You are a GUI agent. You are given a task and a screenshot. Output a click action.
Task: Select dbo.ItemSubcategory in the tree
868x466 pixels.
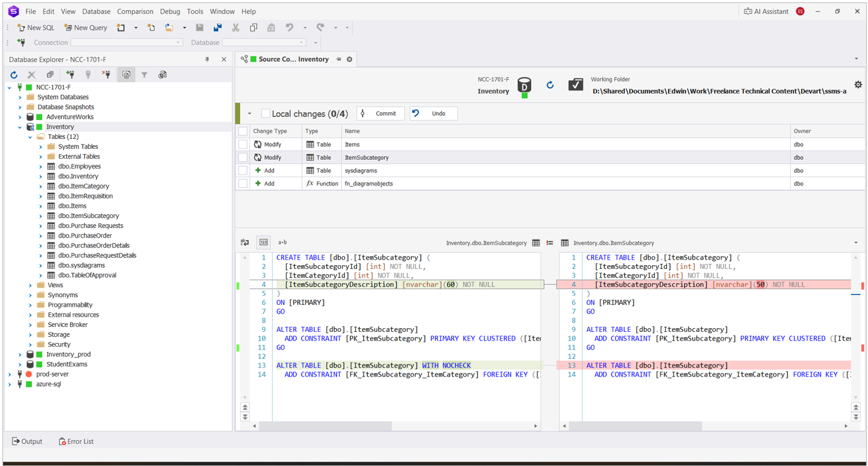(x=88, y=216)
